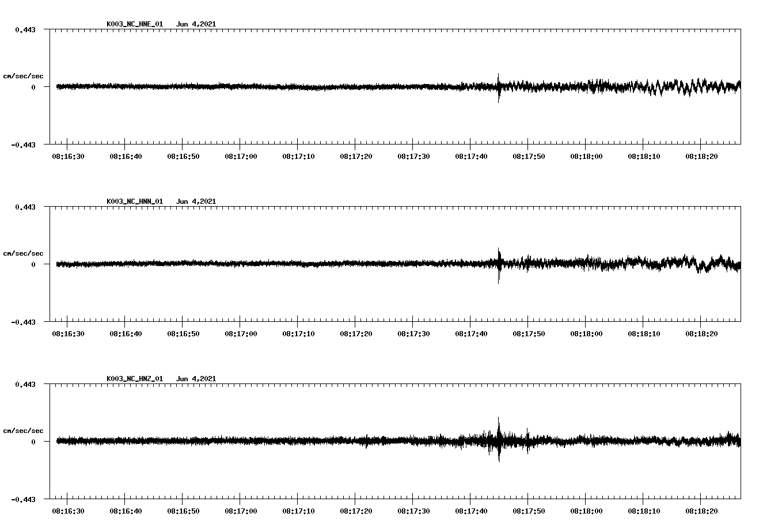Screen dimensions: 782x532
Task: Click the 08:16:40 label under the HNN plot
Action: pos(126,333)
